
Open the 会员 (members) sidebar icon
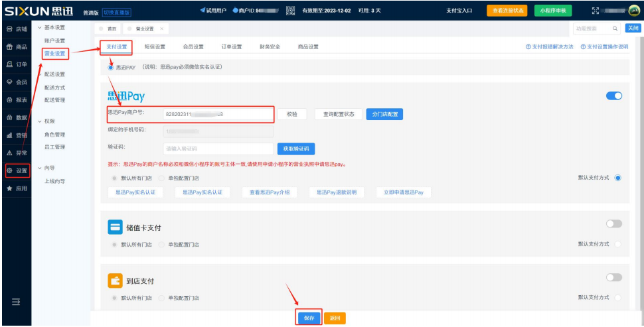10,82
